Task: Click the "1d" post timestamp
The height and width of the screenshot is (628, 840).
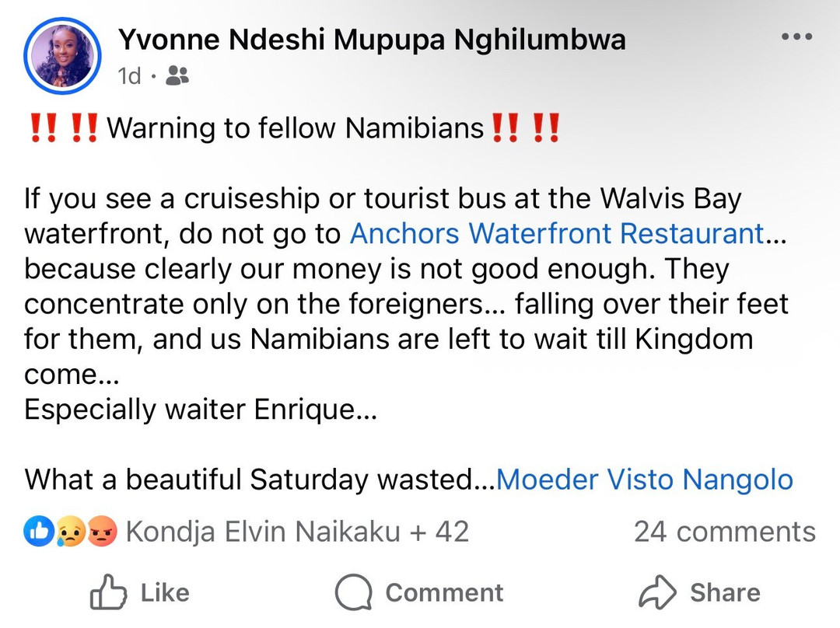Action: click(x=130, y=75)
